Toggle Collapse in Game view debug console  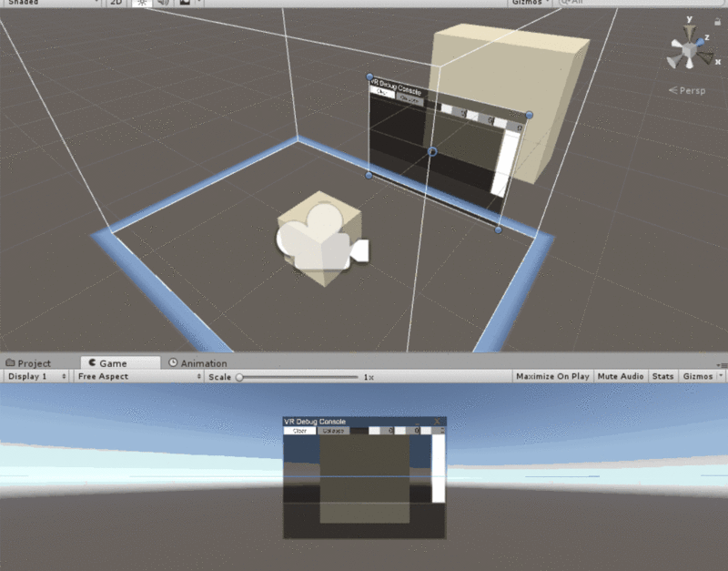[x=333, y=431]
